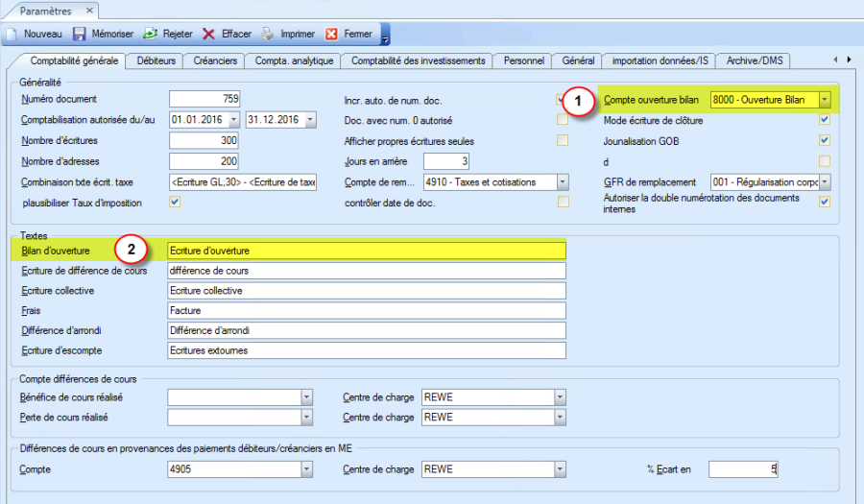Image resolution: width=864 pixels, height=504 pixels.
Task: Open the Compta. analytique tab
Action: pos(294,60)
